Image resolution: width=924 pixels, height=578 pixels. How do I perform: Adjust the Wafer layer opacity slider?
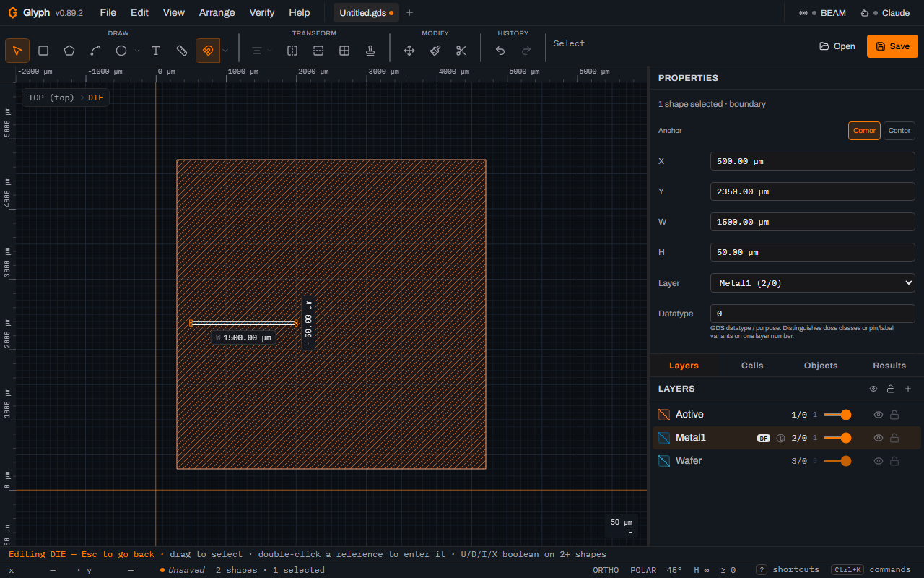coord(837,461)
